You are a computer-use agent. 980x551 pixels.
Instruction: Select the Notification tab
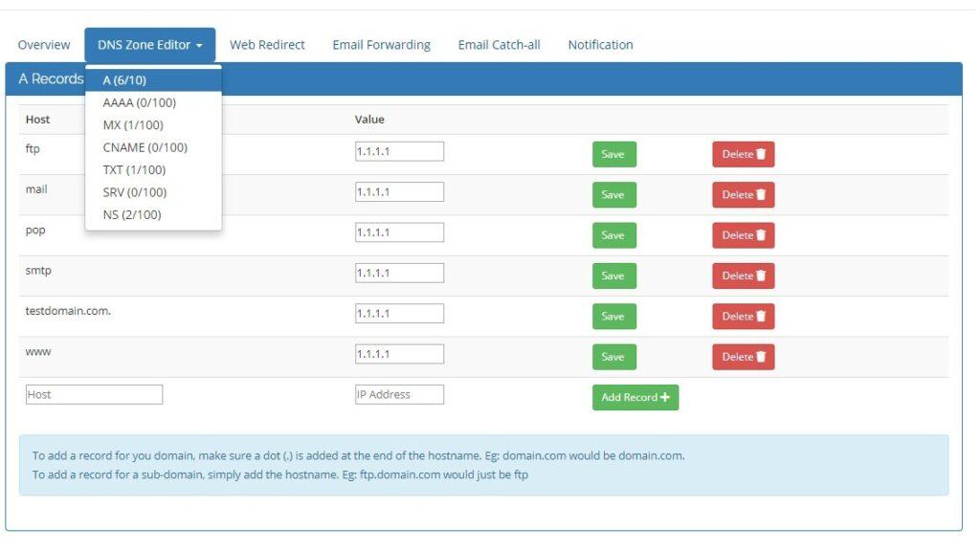(600, 45)
